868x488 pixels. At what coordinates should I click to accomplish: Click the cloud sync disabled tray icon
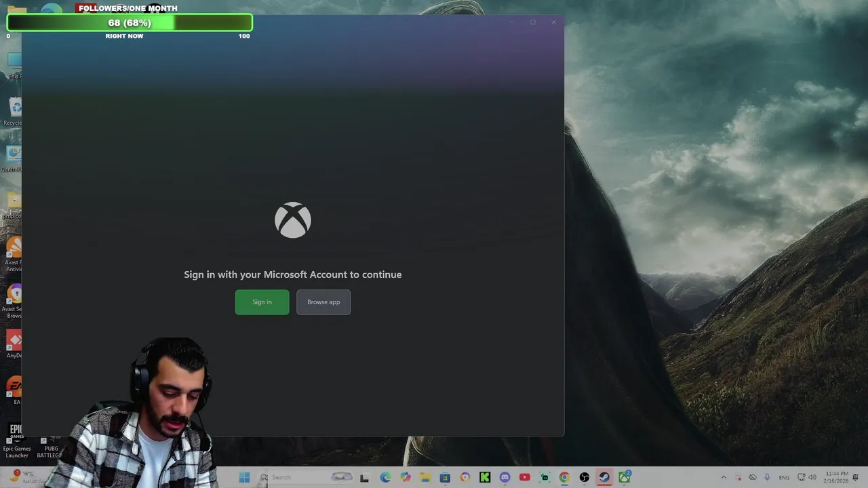pyautogui.click(x=753, y=477)
